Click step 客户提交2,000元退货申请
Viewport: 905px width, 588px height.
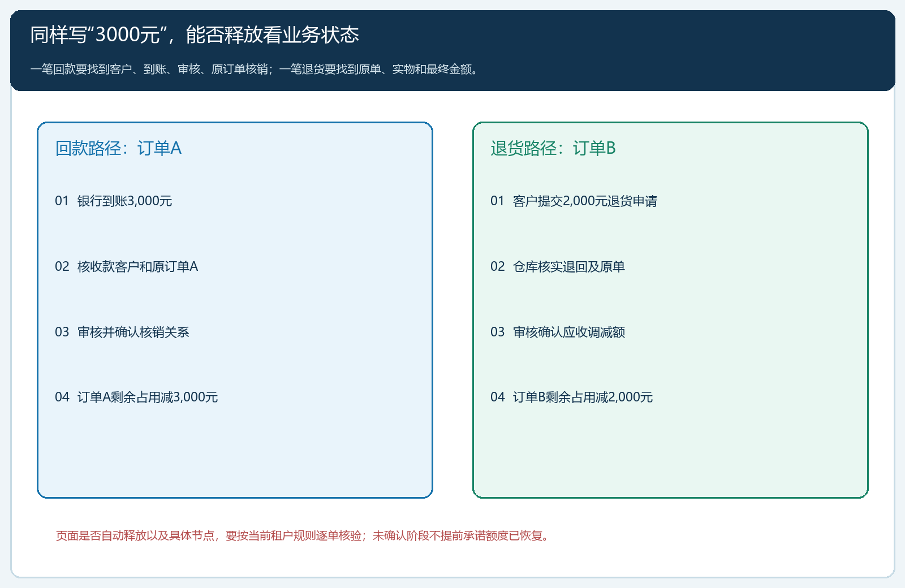(x=574, y=201)
